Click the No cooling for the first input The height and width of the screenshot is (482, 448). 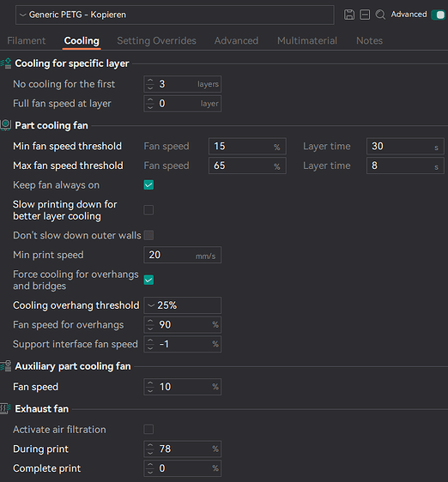point(182,84)
